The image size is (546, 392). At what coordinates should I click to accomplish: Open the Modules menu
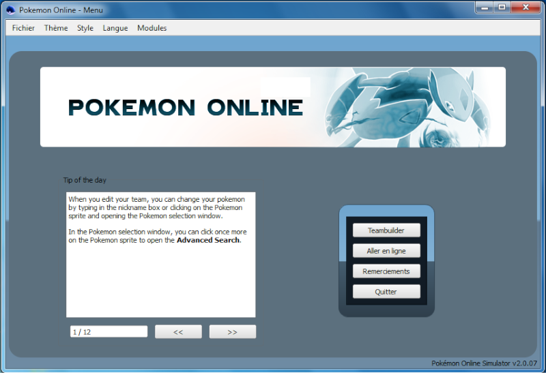click(x=152, y=28)
